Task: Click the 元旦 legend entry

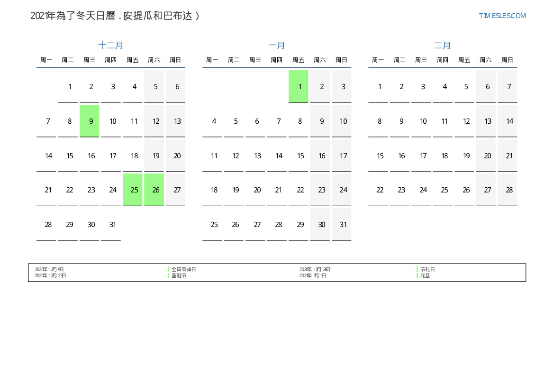Action: [x=425, y=275]
